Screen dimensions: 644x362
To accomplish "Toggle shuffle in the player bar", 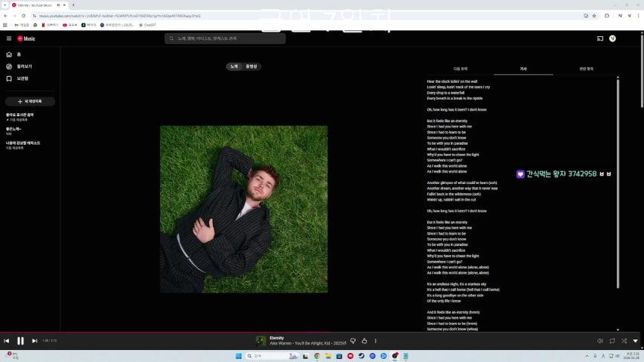I will tap(624, 341).
